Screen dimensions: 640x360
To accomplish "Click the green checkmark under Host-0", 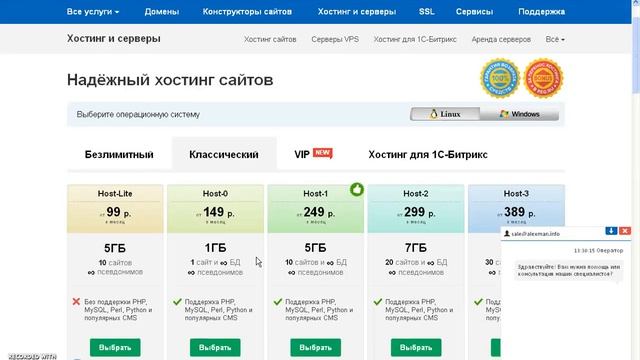I will [177, 302].
